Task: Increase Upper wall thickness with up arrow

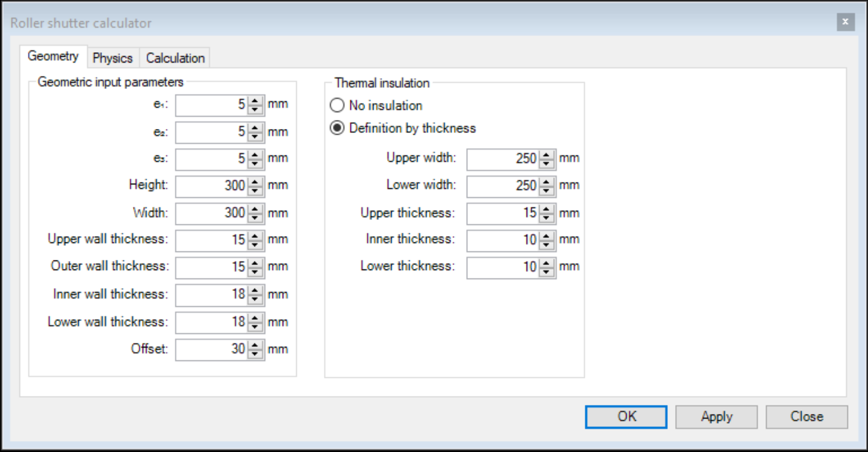Action: [x=255, y=236]
